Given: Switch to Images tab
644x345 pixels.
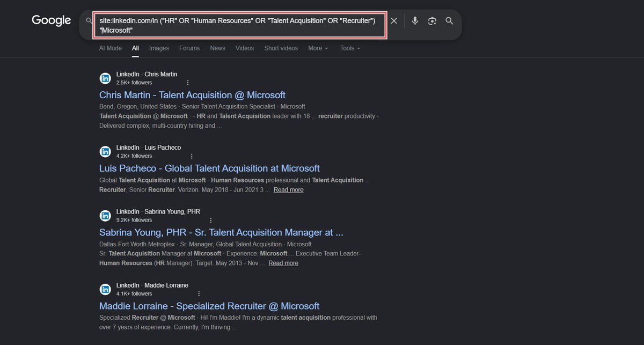Looking at the screenshot, I should 159,48.
